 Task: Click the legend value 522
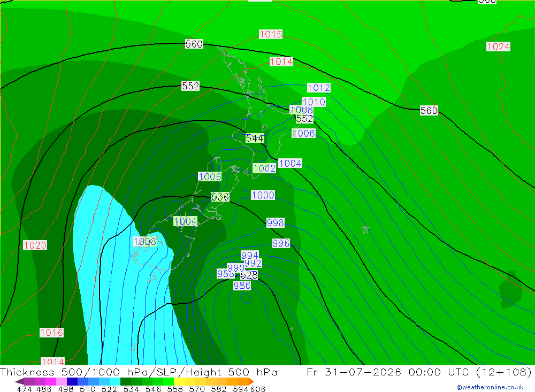[x=109, y=389]
